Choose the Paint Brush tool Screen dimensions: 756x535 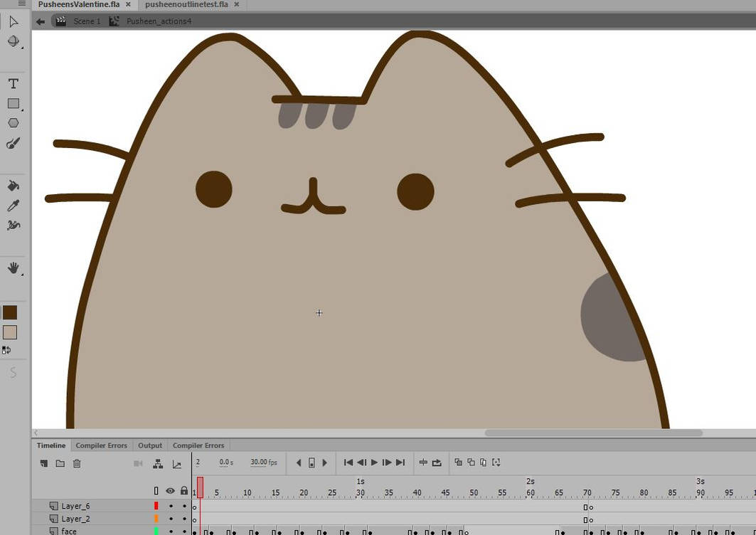(x=14, y=143)
